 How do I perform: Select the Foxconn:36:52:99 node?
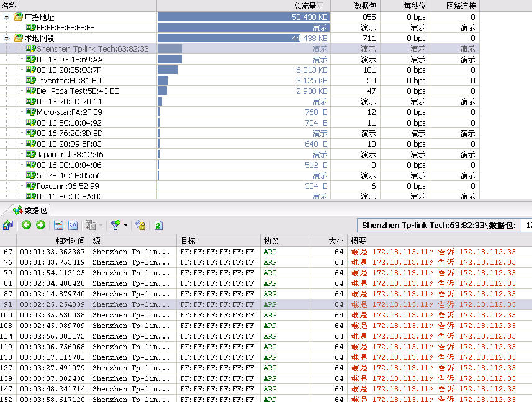point(67,186)
